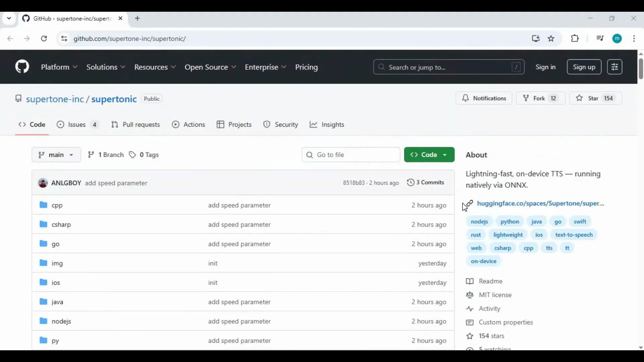
Task: Open the Notifications bell button
Action: click(484, 98)
